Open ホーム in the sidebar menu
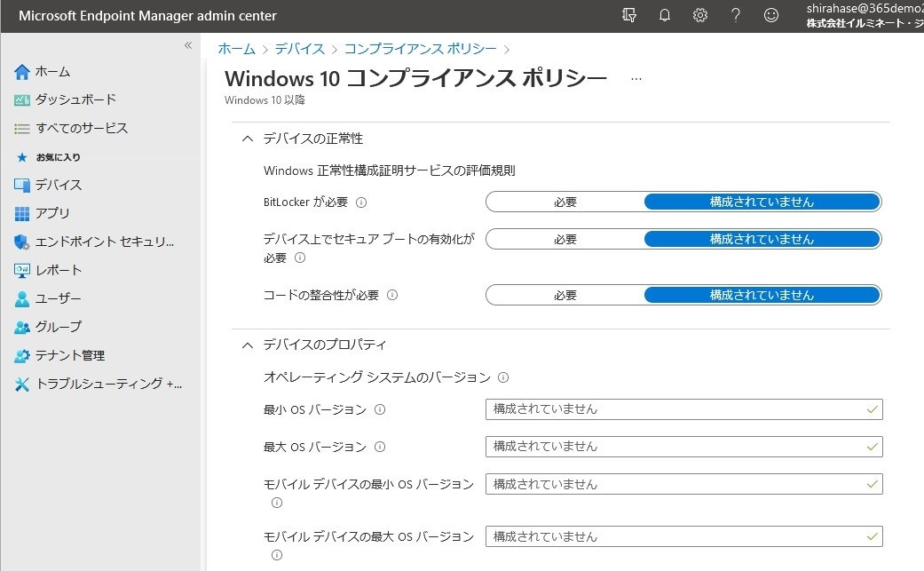 click(x=52, y=72)
